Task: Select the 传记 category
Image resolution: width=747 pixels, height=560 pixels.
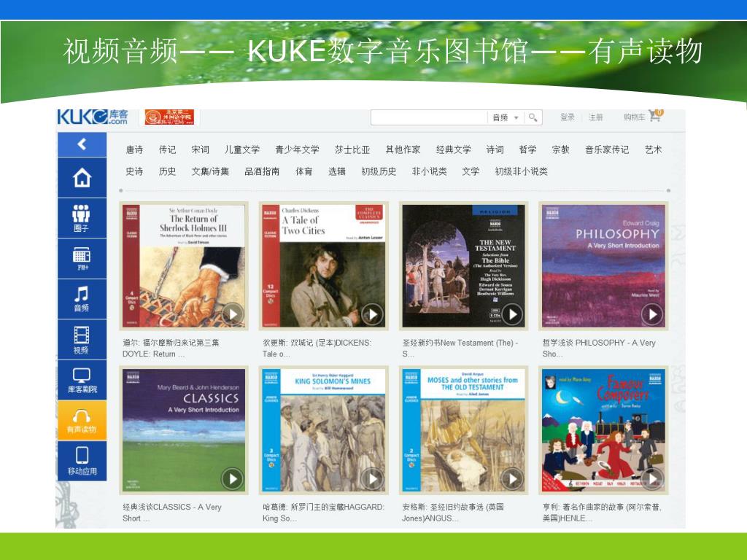Action: coord(167,149)
